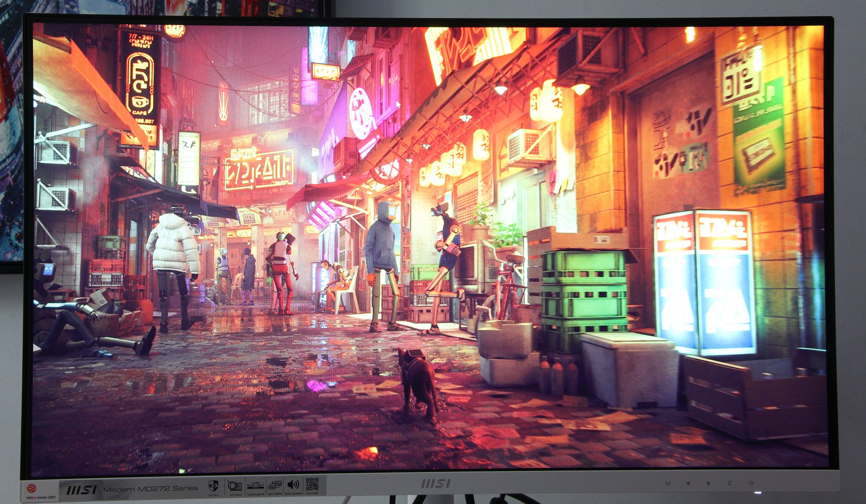This screenshot has width=866, height=504.
Task: Click the M menu button on the bezel
Action: (x=668, y=483)
